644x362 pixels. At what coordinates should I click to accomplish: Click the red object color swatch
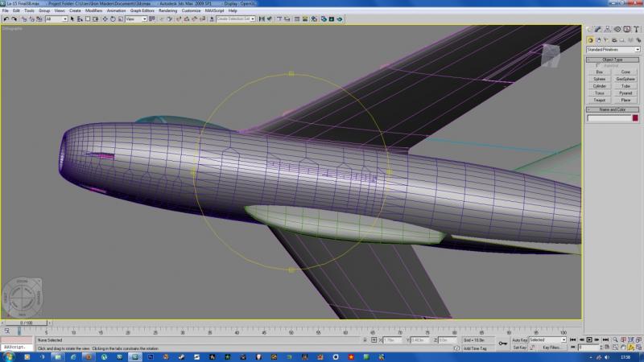tap(635, 118)
